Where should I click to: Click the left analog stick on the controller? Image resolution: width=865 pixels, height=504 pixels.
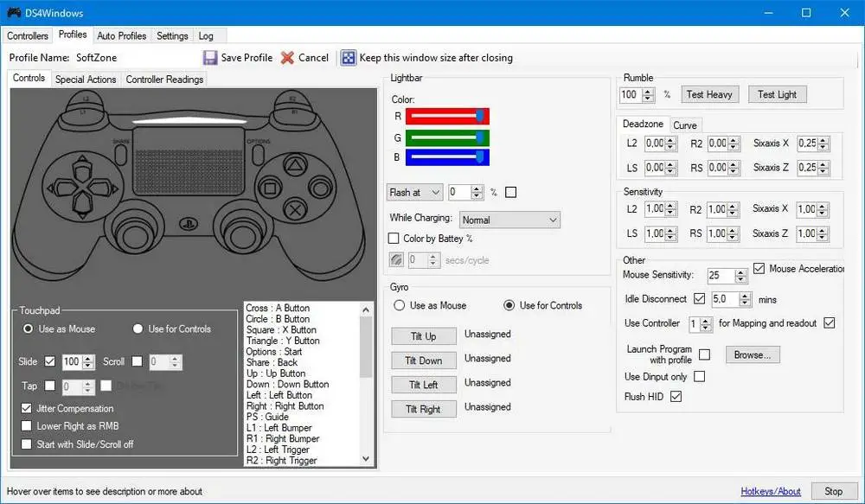click(133, 233)
